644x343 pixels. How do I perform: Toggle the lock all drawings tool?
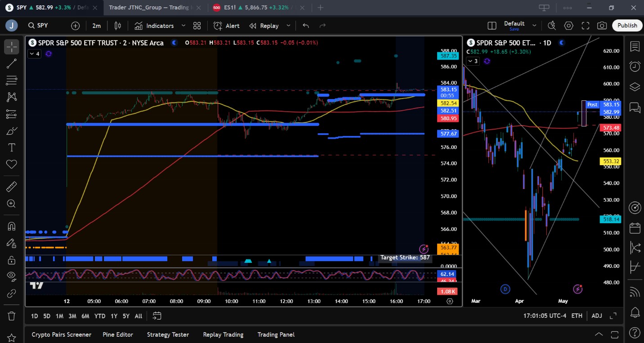(x=11, y=260)
